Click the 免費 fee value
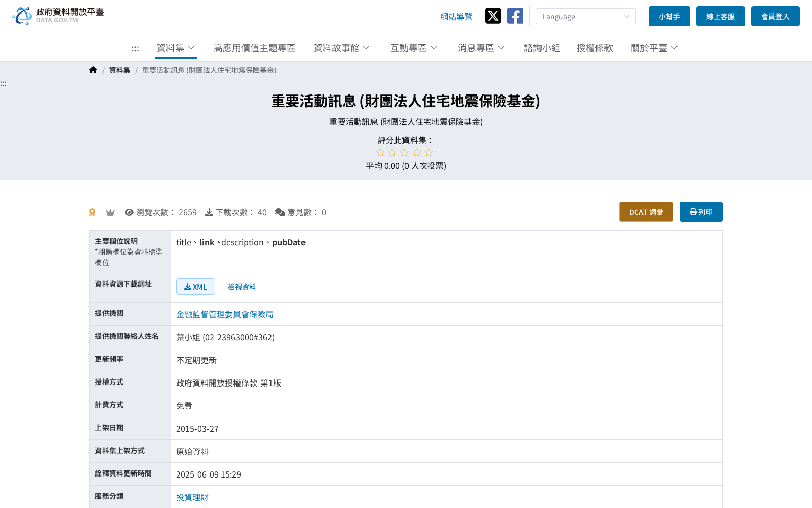 tap(184, 406)
